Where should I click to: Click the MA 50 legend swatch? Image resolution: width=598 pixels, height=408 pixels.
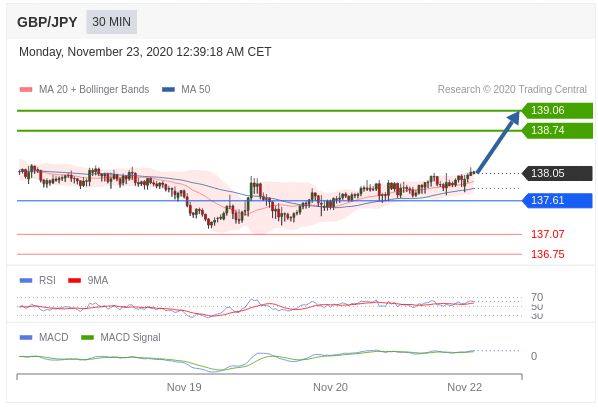pyautogui.click(x=168, y=90)
